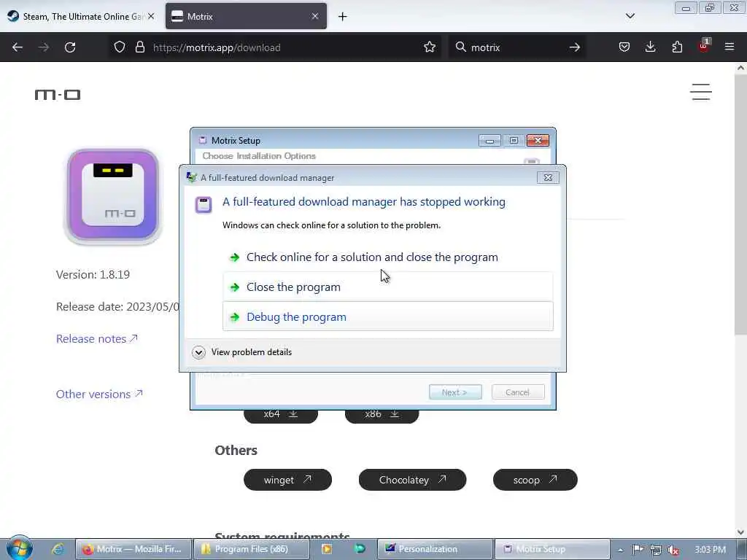Select the Motrix browser tab
This screenshot has width=747, height=560.
coord(246,16)
